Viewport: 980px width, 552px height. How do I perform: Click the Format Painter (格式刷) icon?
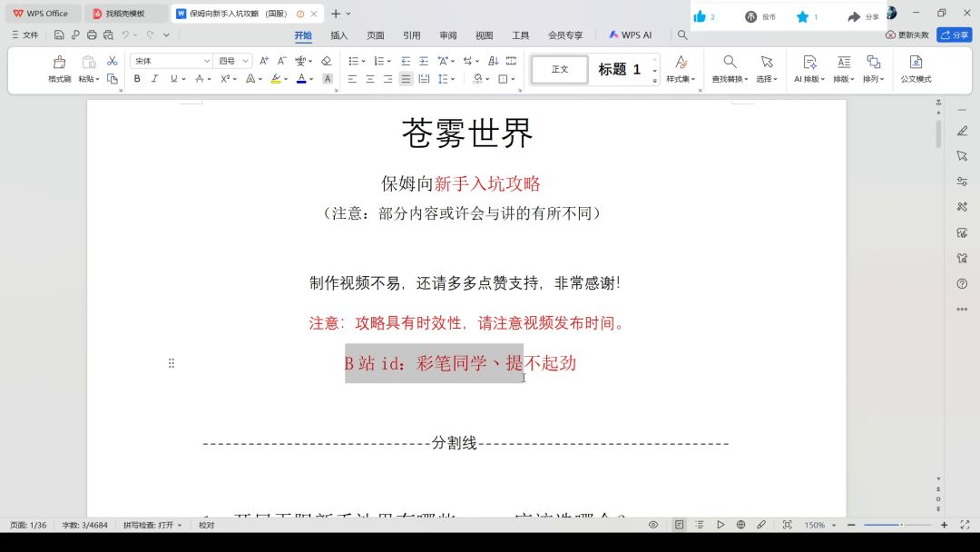pyautogui.click(x=59, y=68)
